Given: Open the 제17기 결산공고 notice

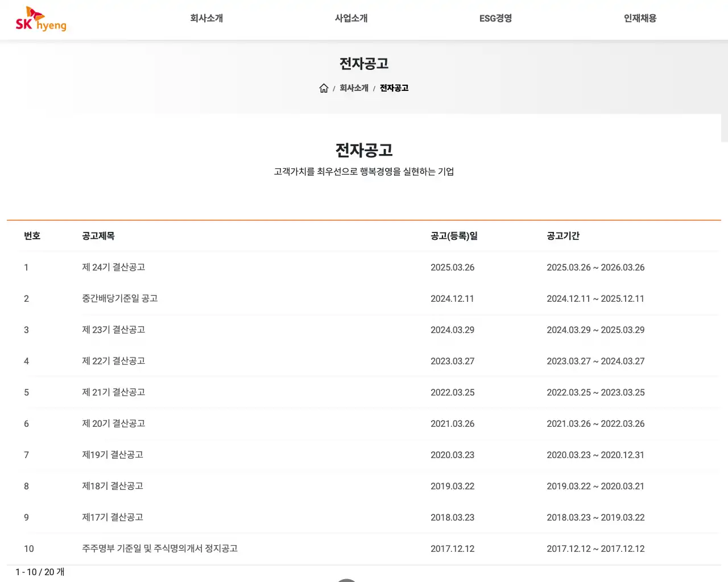Looking at the screenshot, I should [x=113, y=517].
